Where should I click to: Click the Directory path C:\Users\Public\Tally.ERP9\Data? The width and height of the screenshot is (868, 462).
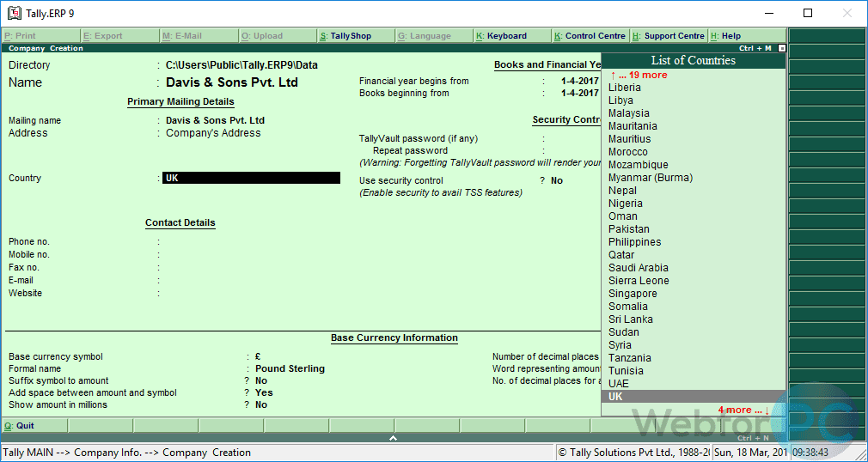pyautogui.click(x=241, y=65)
